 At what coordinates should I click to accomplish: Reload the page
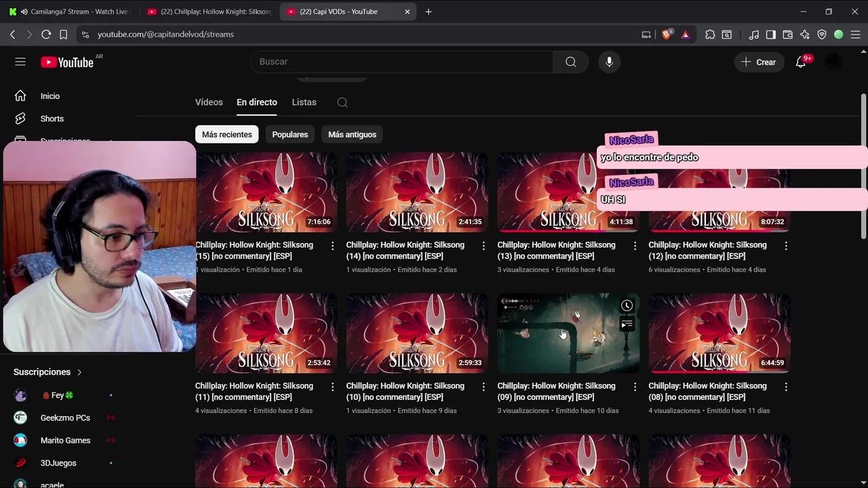coord(46,35)
